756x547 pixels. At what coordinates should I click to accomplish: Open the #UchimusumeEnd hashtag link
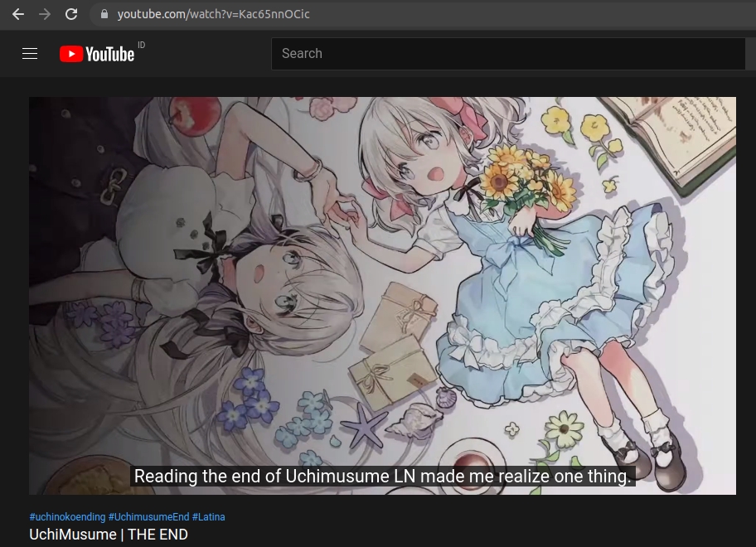point(148,516)
